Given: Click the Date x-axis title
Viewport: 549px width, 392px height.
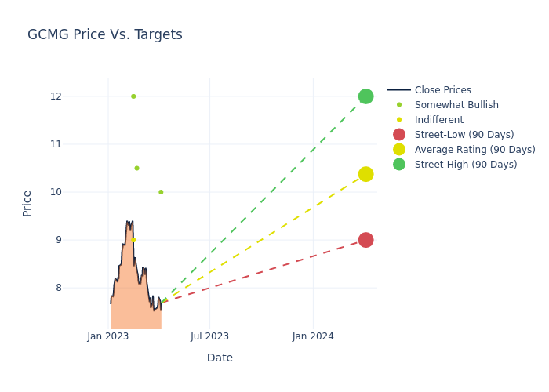Looking at the screenshot, I should [x=220, y=358].
